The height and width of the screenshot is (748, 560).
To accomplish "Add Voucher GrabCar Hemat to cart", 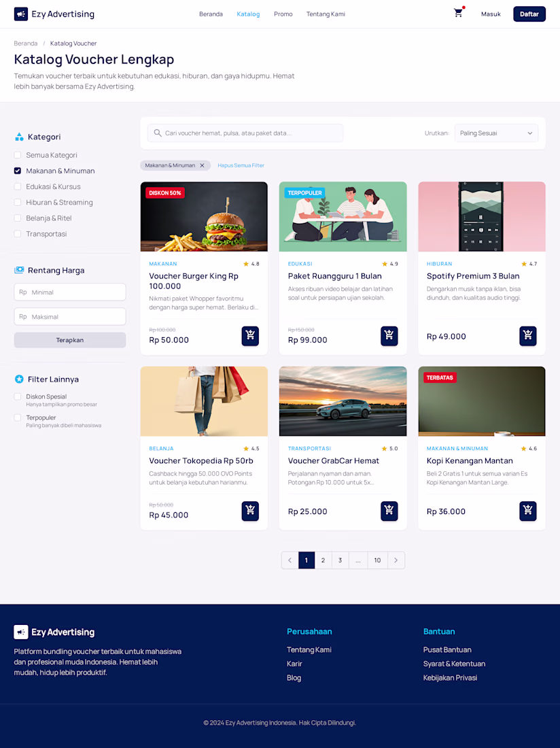I will coord(389,511).
